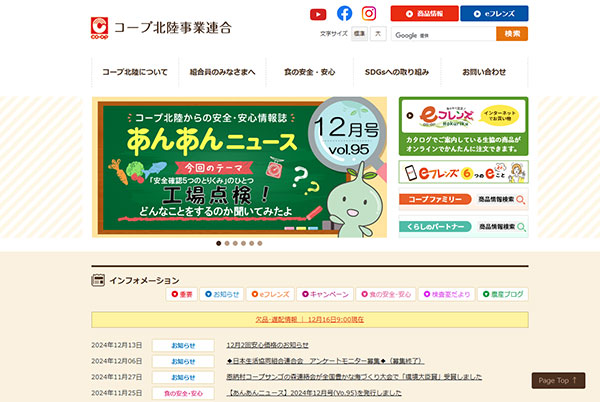Screen dimensions: 600x402
Task: Click お知らせ tag for 2024年12月06日
Action: (183, 361)
